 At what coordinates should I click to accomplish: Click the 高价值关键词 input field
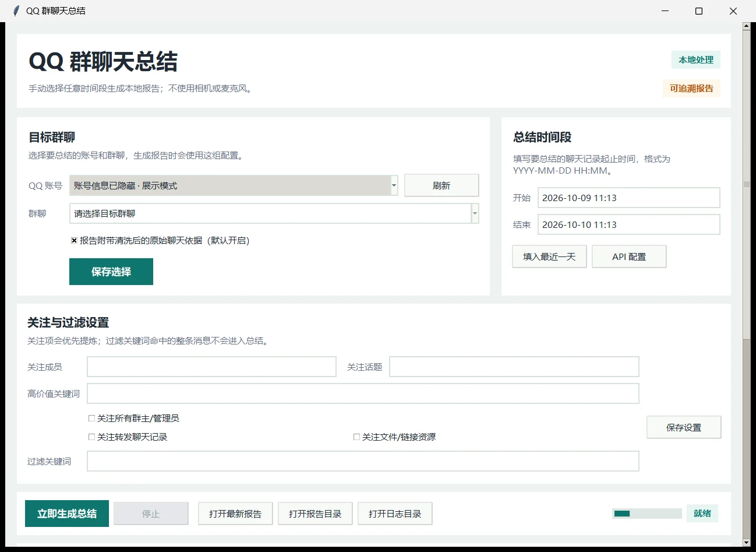pyautogui.click(x=363, y=393)
